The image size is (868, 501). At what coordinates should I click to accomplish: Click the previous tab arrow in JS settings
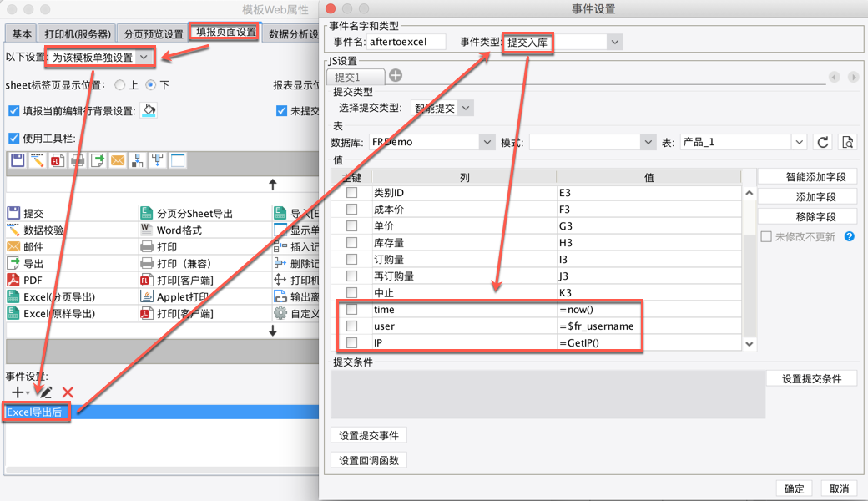[835, 77]
